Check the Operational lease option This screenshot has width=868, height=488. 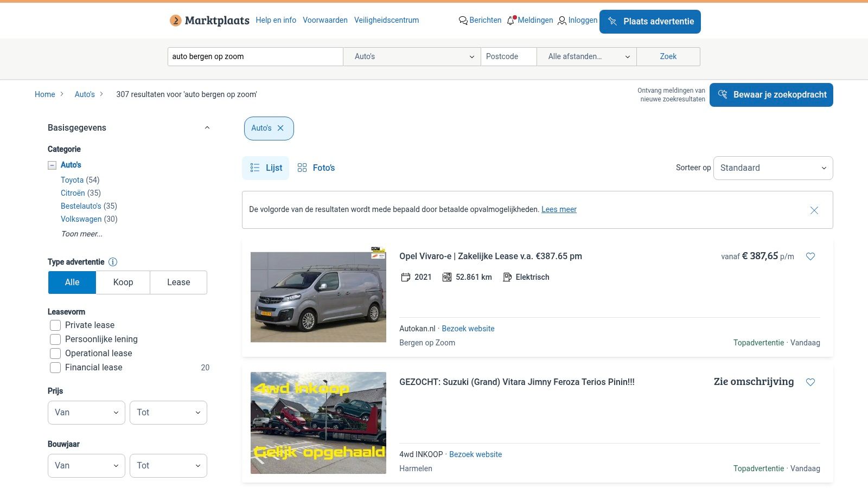pyautogui.click(x=55, y=354)
